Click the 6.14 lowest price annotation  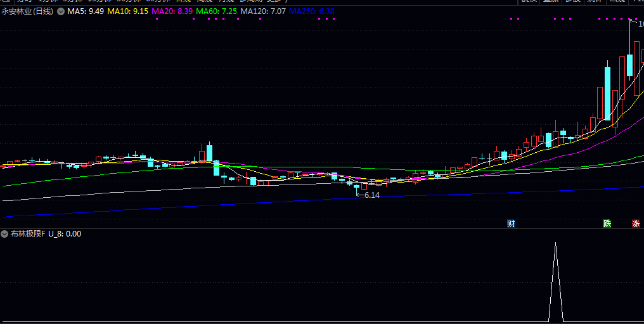371,195
